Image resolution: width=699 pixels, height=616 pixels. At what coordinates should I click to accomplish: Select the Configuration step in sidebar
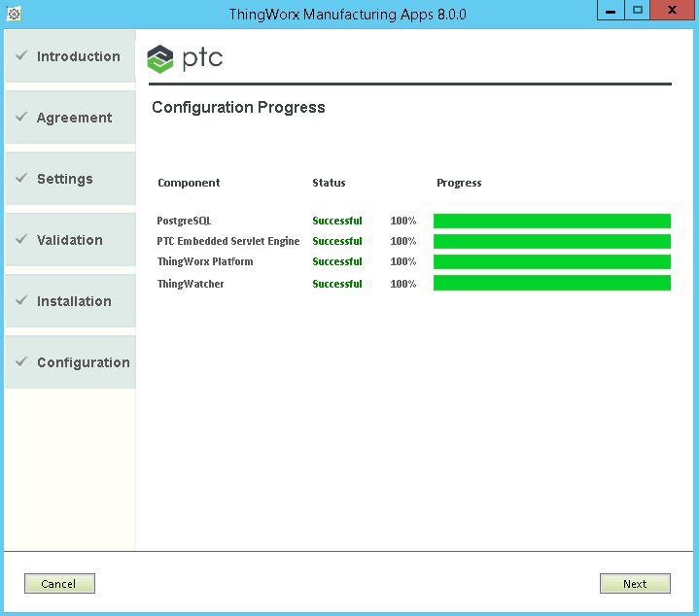70,362
